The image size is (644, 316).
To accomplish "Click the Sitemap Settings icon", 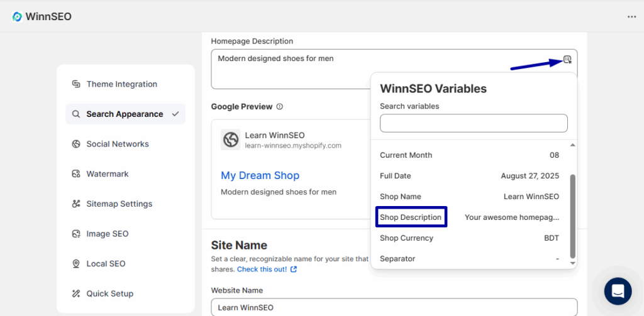I will [x=76, y=204].
